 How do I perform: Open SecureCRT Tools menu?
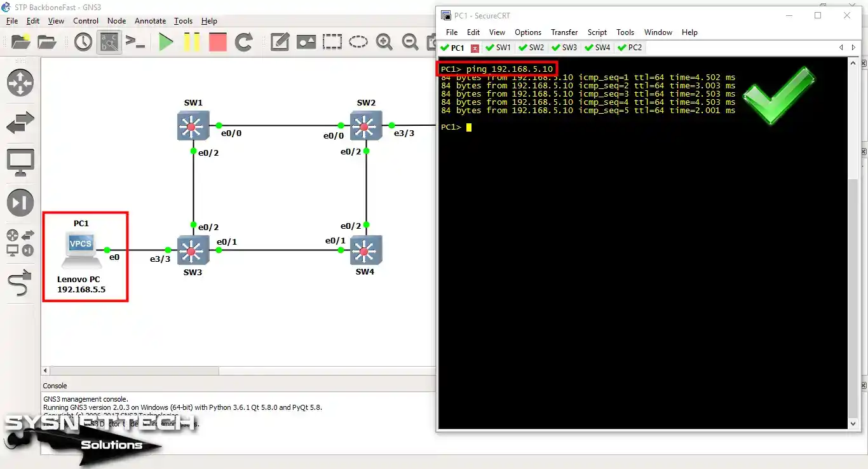pos(625,32)
